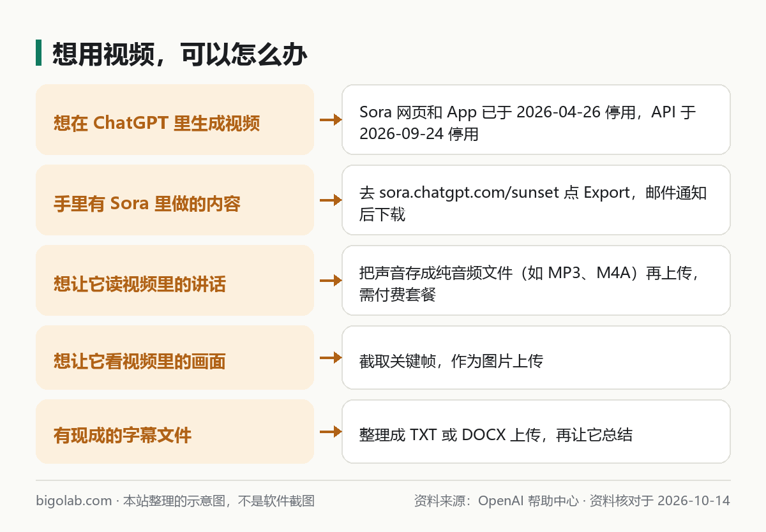Click the bigolab.com footer note
The width and height of the screenshot is (766, 532).
176,501
